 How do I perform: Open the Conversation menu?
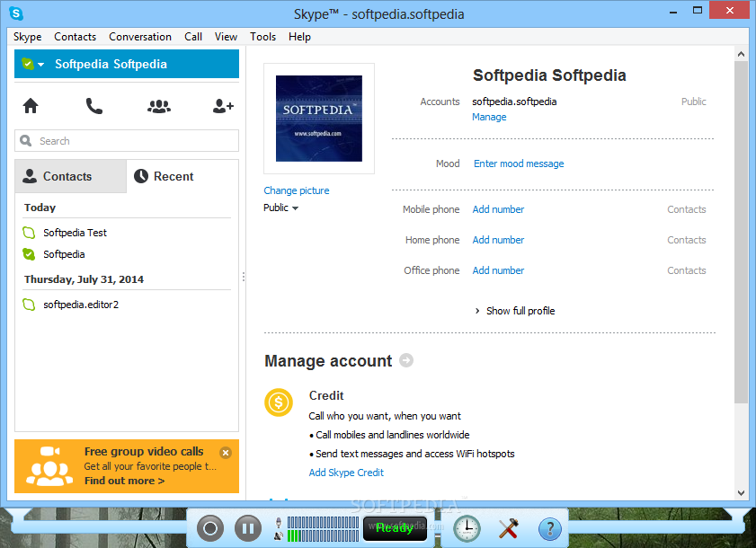(140, 37)
